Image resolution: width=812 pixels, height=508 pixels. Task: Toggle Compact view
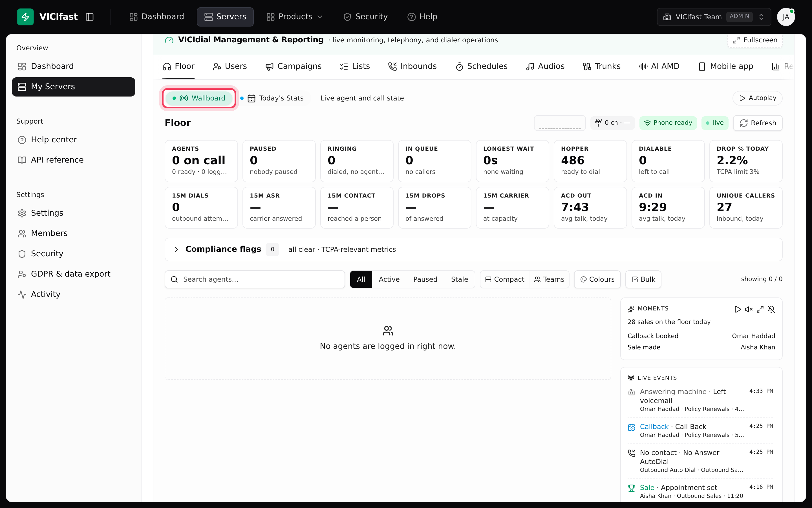505,279
